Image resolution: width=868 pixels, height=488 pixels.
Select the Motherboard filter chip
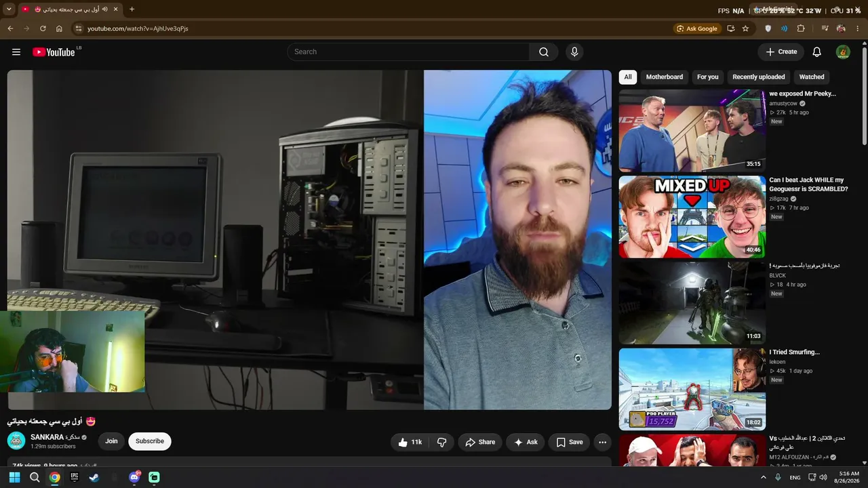coord(665,77)
